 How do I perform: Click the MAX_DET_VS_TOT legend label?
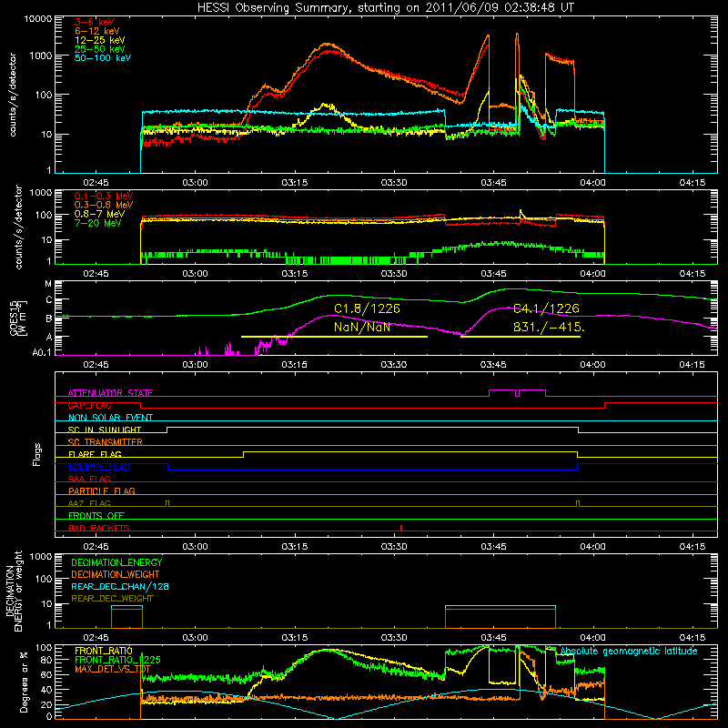113,669
